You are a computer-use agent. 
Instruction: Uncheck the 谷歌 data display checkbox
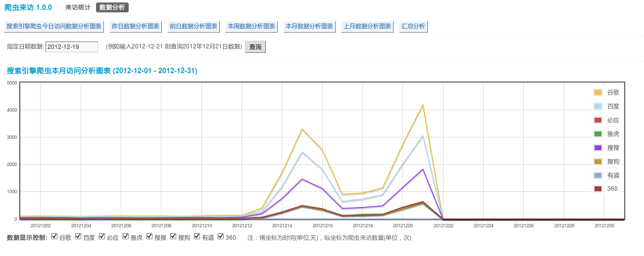[x=54, y=237]
